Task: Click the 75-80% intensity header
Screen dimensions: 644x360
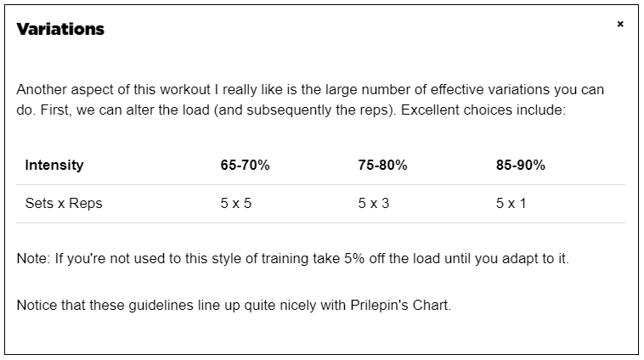Action: pos(382,165)
